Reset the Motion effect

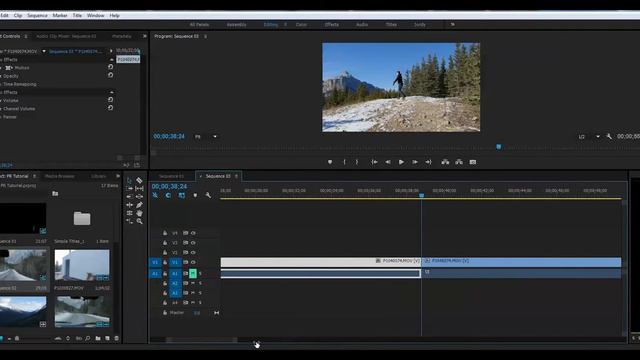click(110, 67)
